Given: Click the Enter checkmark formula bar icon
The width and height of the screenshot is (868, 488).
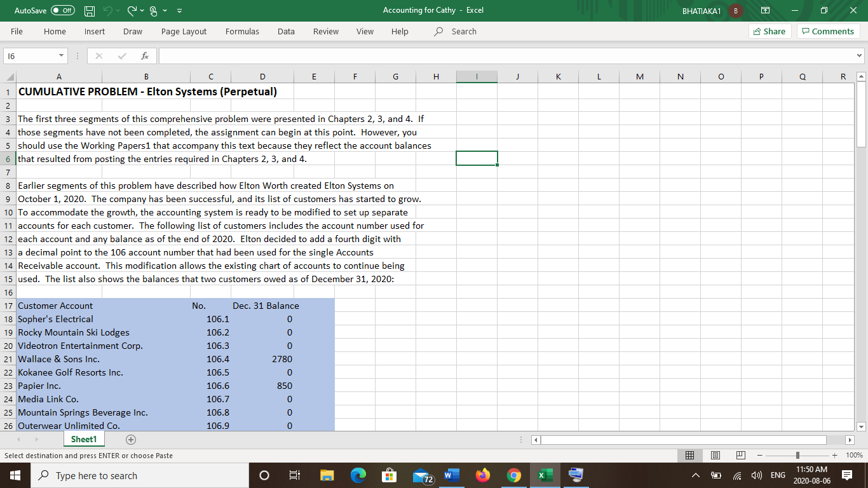Looking at the screenshot, I should [x=122, y=57].
